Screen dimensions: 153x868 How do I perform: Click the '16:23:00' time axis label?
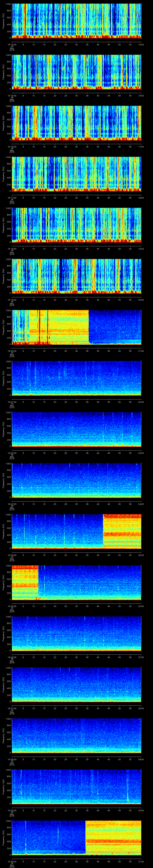click(x=12, y=504)
